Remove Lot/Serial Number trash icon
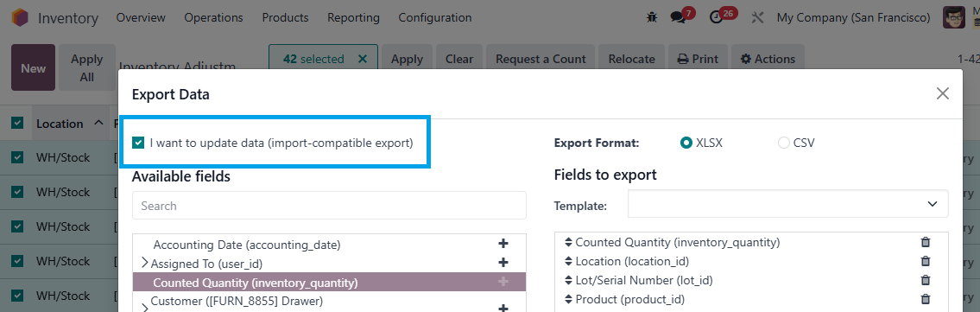Viewport: 980px width, 312px height. (926, 280)
